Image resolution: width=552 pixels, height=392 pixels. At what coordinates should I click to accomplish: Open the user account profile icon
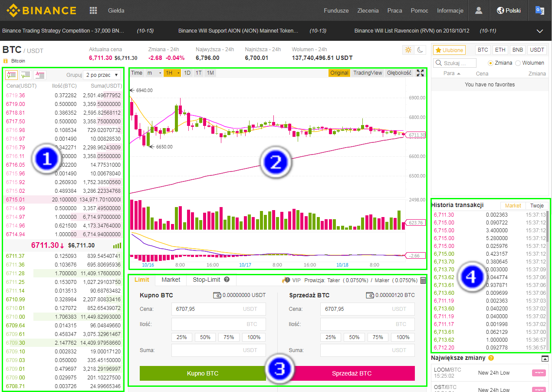click(479, 10)
